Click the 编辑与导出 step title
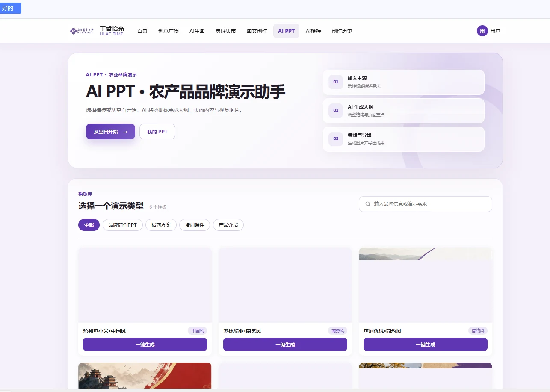Viewport: 550px width, 392px height. [360, 135]
